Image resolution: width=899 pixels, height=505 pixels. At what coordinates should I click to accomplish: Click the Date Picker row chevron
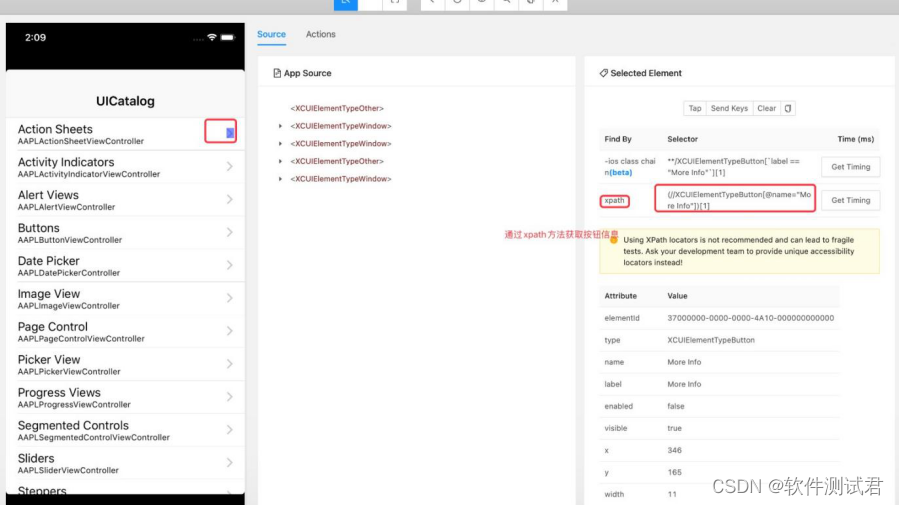tap(229, 265)
